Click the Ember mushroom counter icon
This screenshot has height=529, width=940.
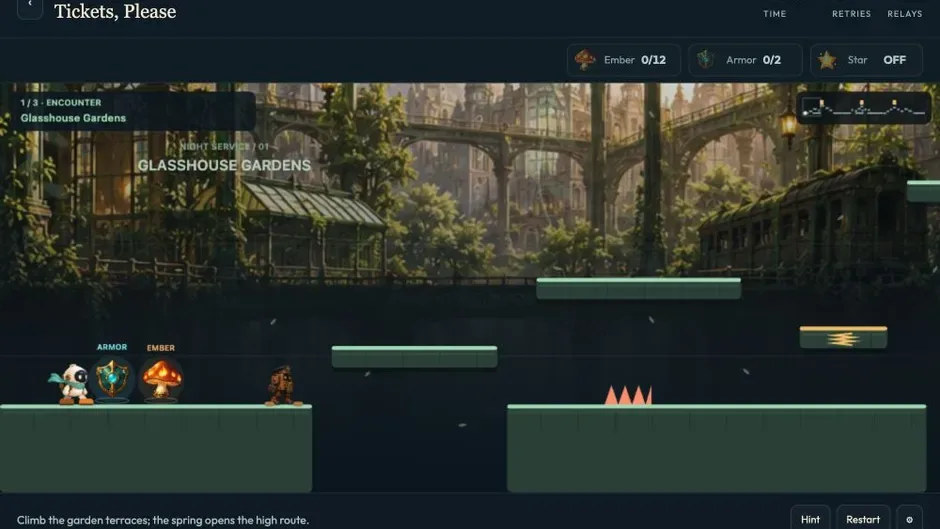click(x=585, y=59)
